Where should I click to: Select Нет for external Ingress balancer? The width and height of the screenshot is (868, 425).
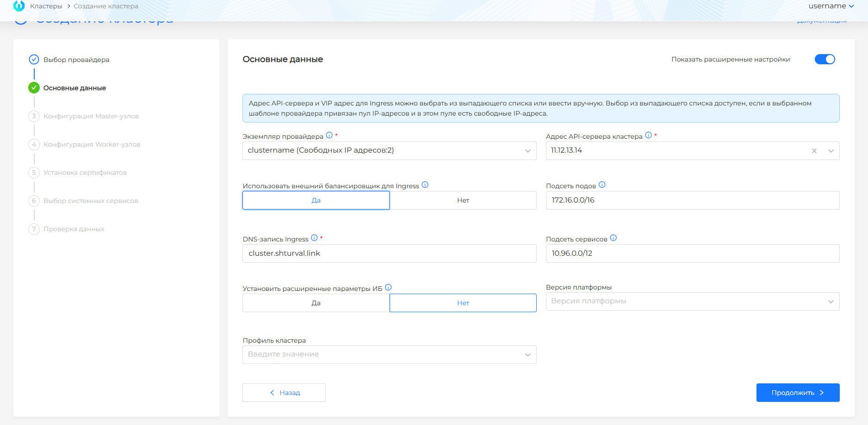463,200
